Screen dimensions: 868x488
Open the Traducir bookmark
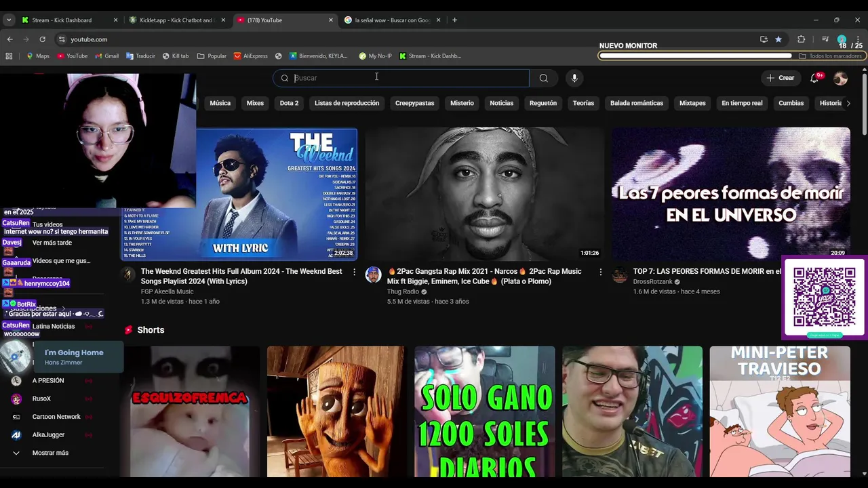pos(141,56)
